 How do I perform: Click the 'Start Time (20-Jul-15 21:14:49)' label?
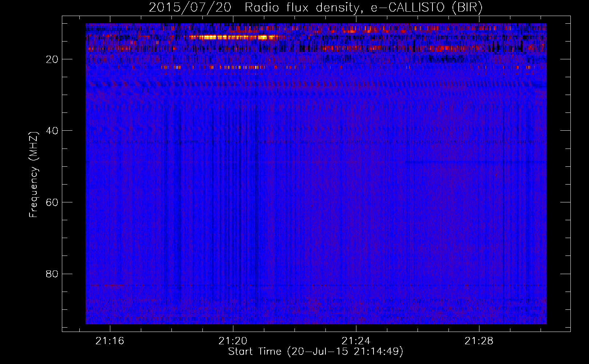tap(316, 352)
